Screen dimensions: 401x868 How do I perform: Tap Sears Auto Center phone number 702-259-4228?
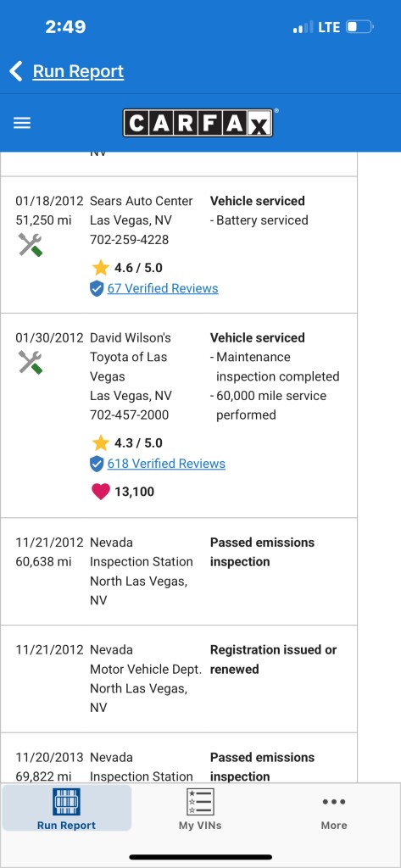(130, 240)
